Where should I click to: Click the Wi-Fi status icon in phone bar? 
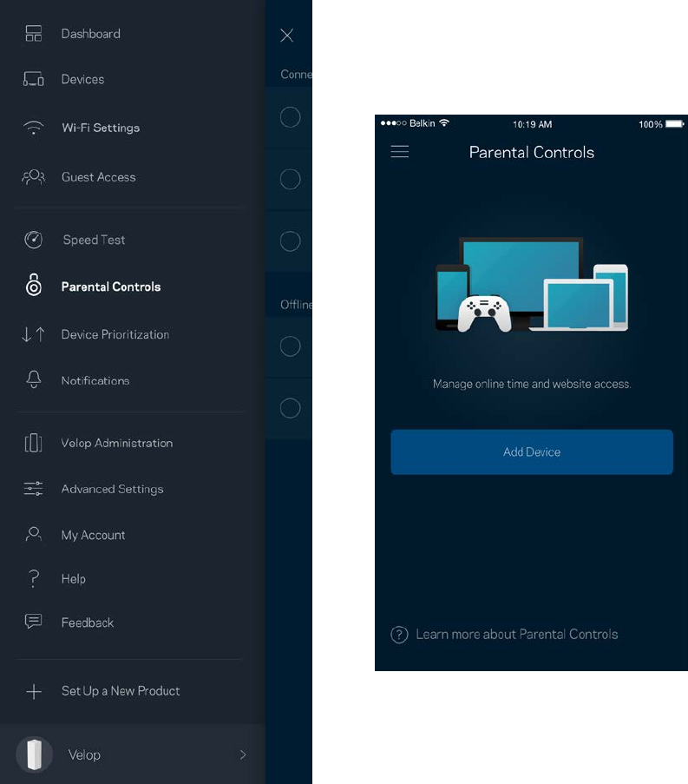tap(443, 122)
